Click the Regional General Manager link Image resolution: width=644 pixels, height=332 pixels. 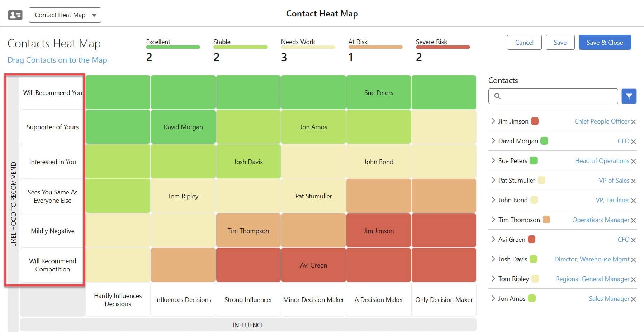(x=592, y=279)
